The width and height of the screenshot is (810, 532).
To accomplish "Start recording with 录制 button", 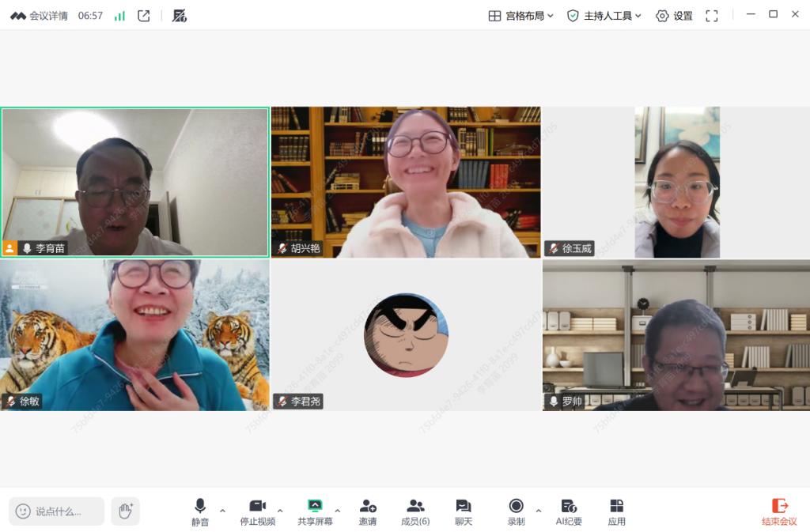I will coord(516,511).
